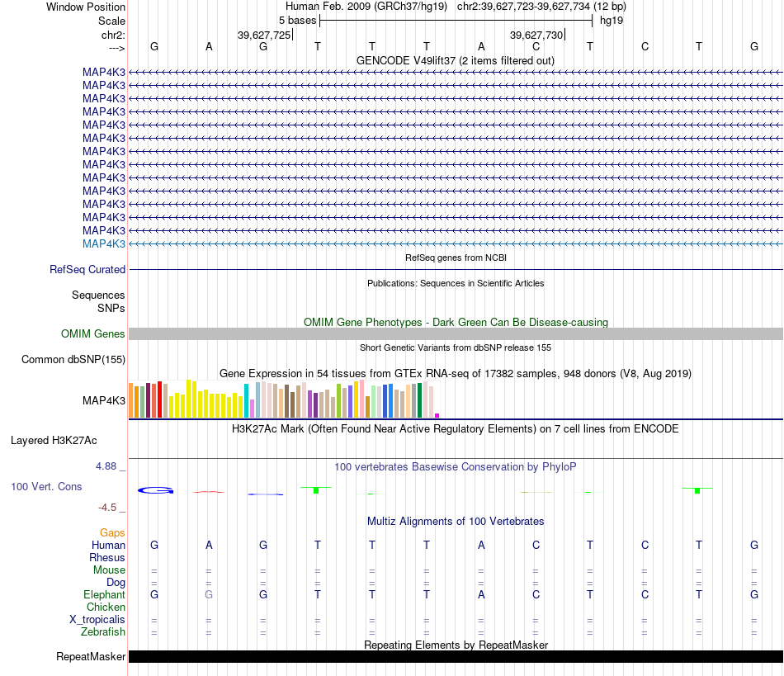This screenshot has height=676, width=784.
Task: Click the Multiz Alignments of 100 Vertebrates title
Action: tap(456, 522)
